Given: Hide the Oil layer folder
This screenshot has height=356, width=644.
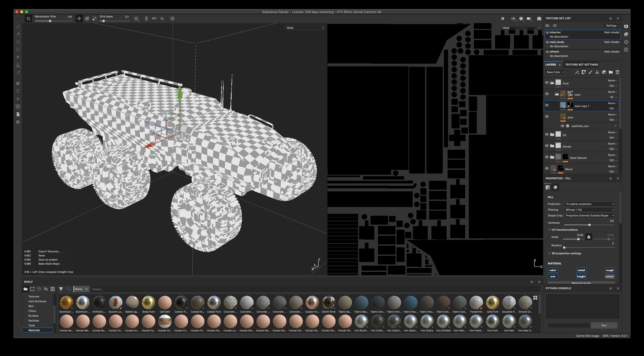Looking at the screenshot, I should tap(547, 134).
